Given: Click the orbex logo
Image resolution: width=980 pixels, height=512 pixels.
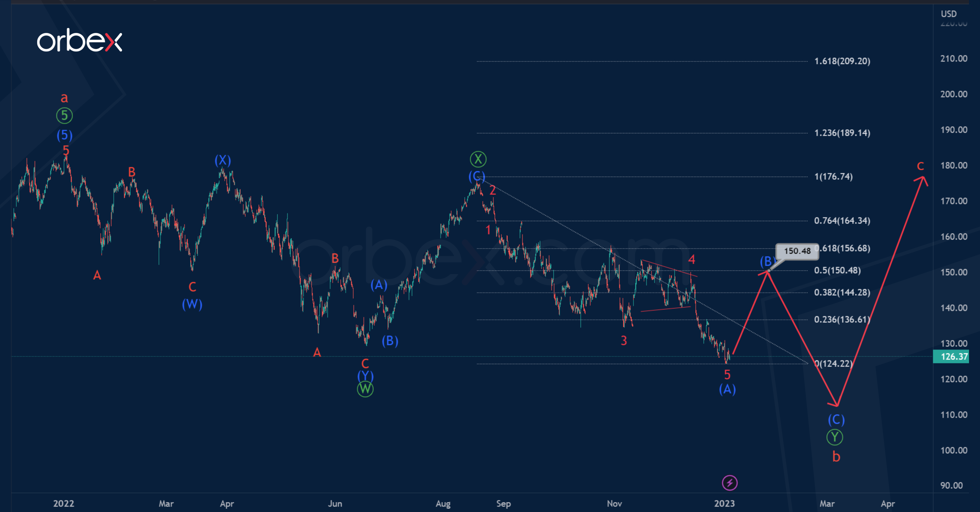Looking at the screenshot, I should click(79, 41).
